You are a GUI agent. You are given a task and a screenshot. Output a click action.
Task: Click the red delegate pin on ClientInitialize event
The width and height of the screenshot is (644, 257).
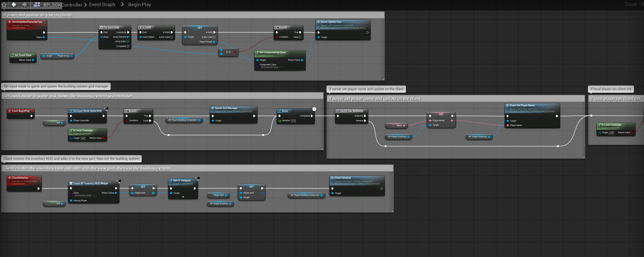pyautogui.click(x=40, y=181)
